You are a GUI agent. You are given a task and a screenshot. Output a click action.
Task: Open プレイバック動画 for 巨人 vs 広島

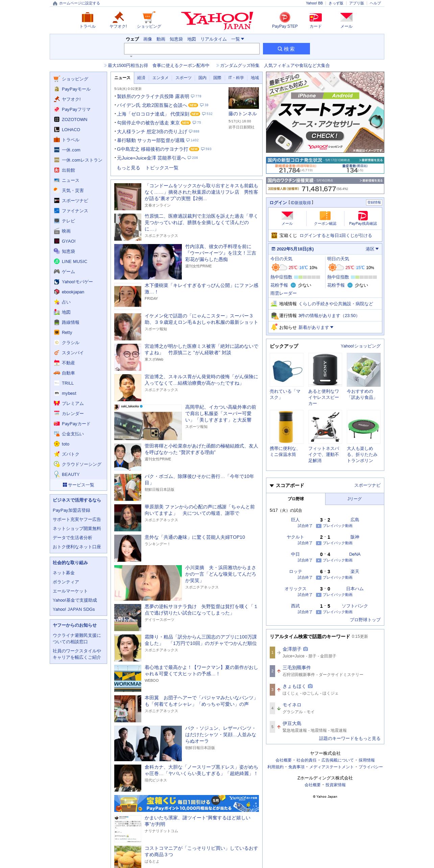(335, 526)
